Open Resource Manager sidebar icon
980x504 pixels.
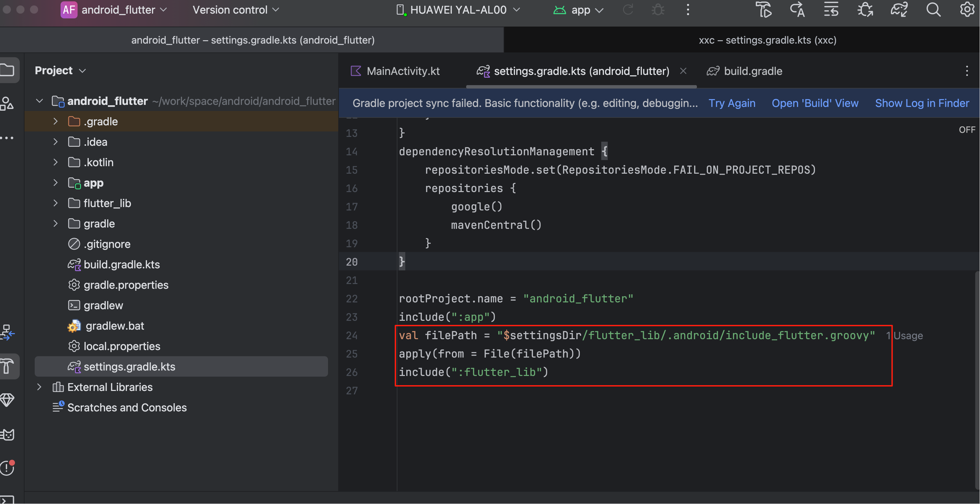tap(7, 103)
